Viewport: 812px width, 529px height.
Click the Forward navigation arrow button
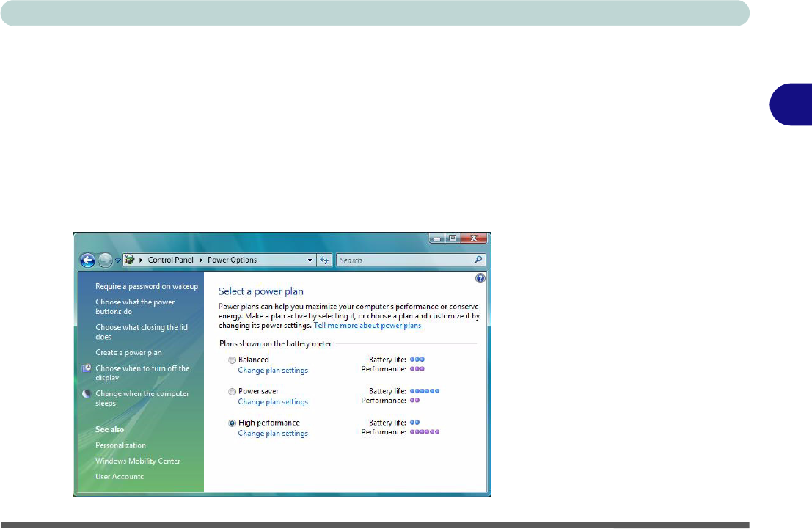point(105,260)
